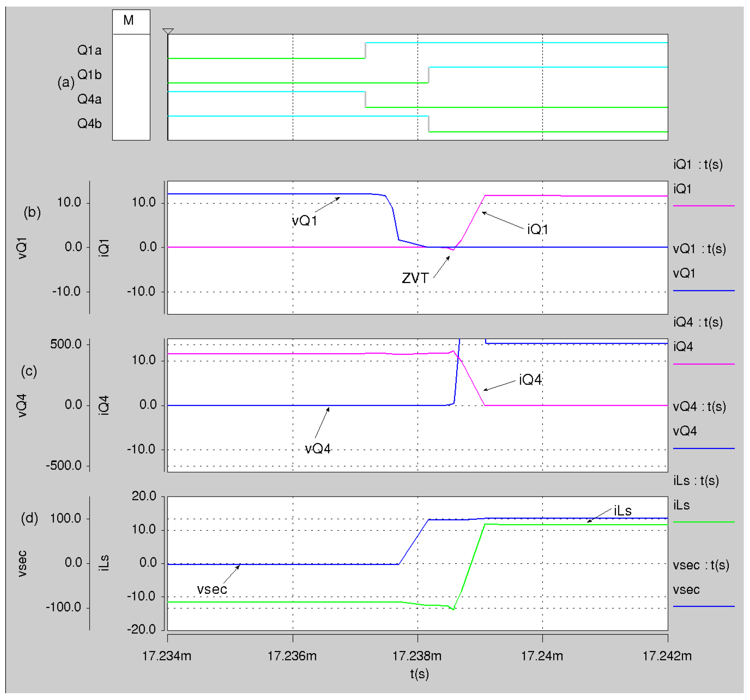Click the vsec : t(s) legend title
This screenshot has width=750, height=700.
[x=701, y=565]
